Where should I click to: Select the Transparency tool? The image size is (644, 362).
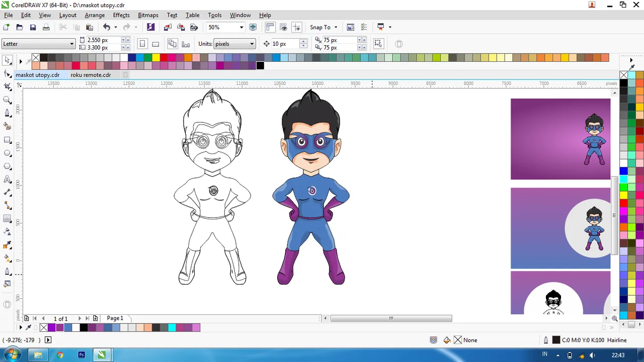click(7, 232)
